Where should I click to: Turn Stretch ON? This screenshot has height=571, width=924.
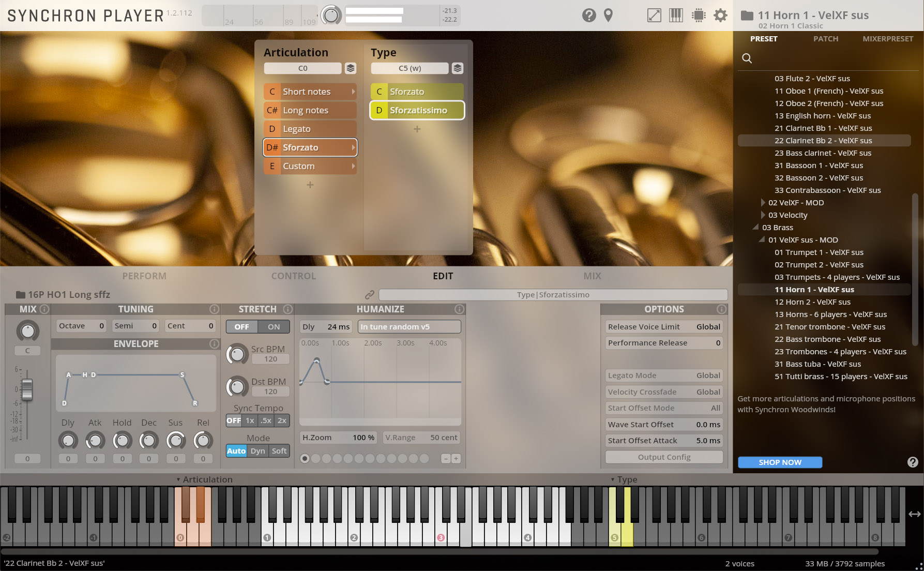[x=274, y=327]
